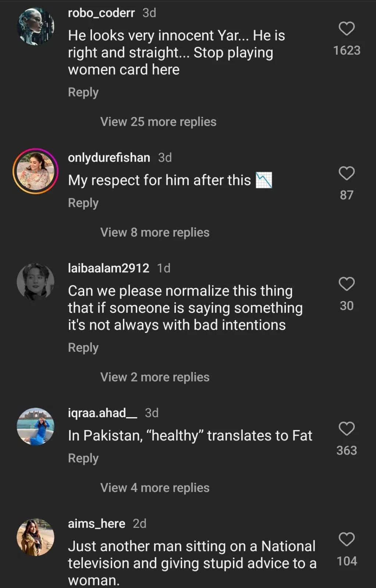Image resolution: width=376 pixels, height=588 pixels.
Task: Tap iqraa.ahad__'s profile photo
Action: 36,427
